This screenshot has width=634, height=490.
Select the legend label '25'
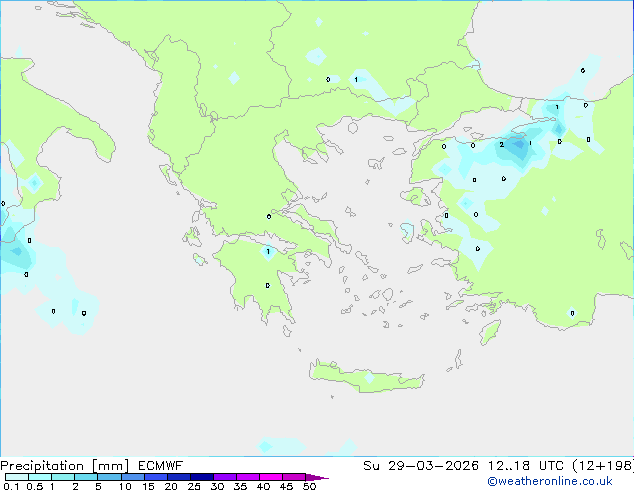[x=194, y=486]
